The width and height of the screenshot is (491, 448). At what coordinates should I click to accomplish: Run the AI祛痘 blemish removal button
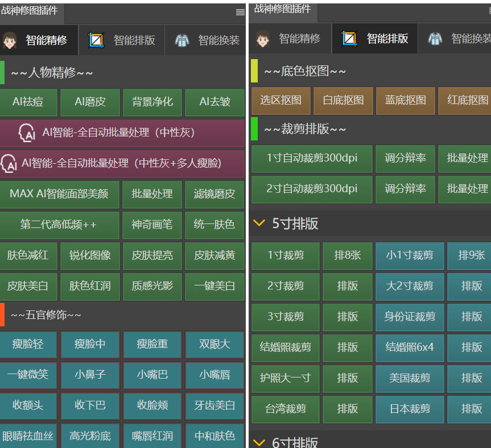pyautogui.click(x=28, y=102)
